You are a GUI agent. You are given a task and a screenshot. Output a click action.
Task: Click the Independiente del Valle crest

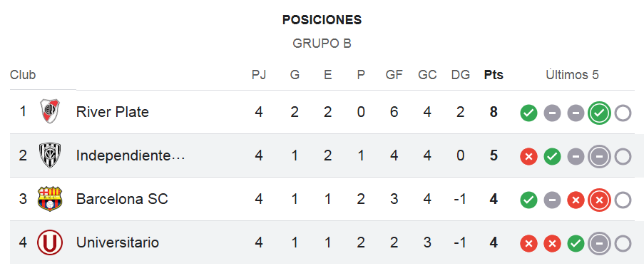pos(50,155)
